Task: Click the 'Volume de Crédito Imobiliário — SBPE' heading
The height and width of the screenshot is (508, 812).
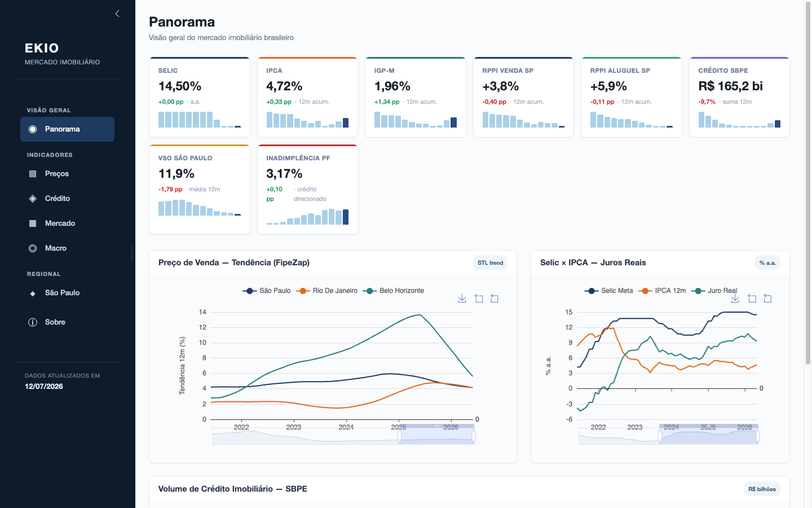Action: 233,489
